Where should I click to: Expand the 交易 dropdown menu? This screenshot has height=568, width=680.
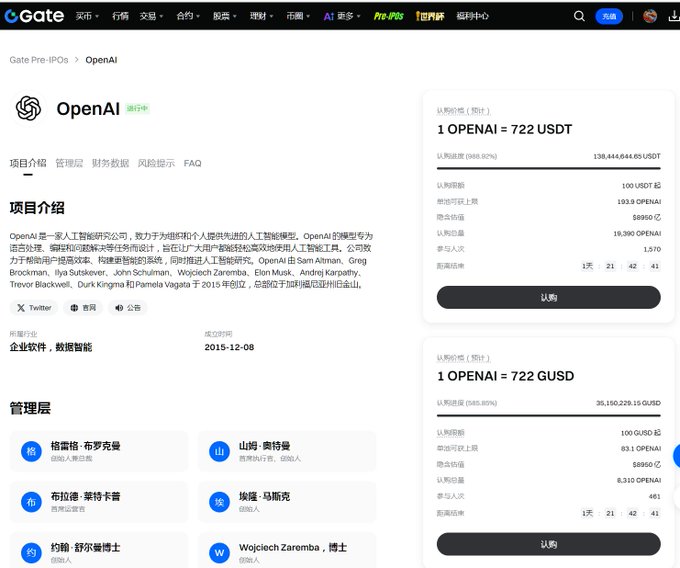tap(151, 16)
